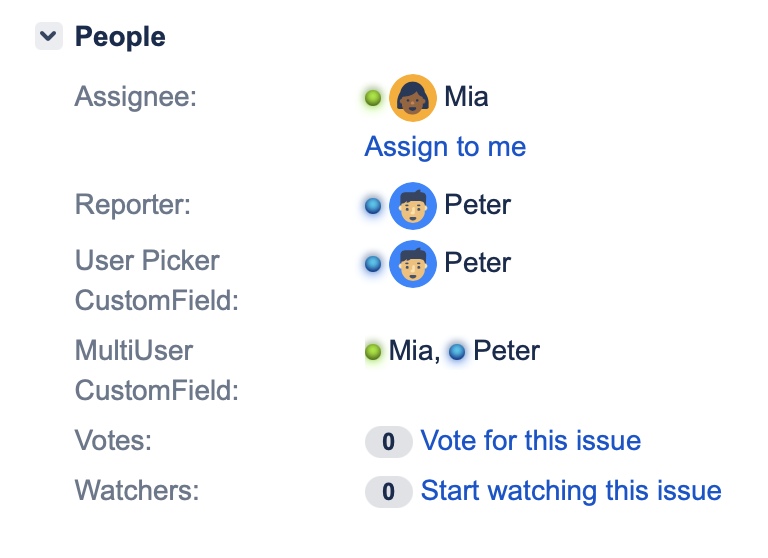Image resolution: width=768 pixels, height=558 pixels.
Task: Collapse the People section chevron
Action: click(x=48, y=37)
